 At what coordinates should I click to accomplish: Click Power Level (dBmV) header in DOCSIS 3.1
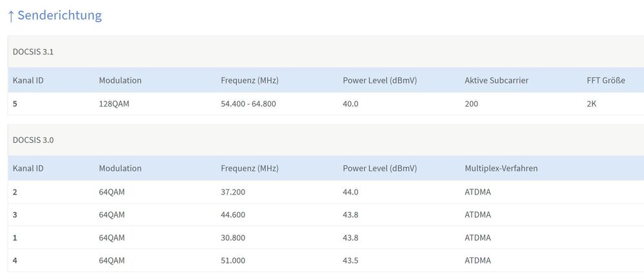380,80
